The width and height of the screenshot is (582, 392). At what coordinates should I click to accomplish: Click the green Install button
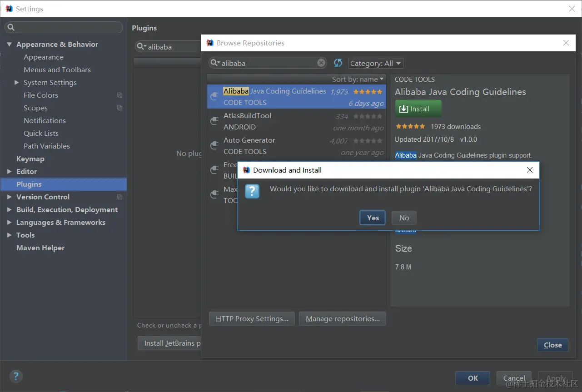click(x=418, y=109)
